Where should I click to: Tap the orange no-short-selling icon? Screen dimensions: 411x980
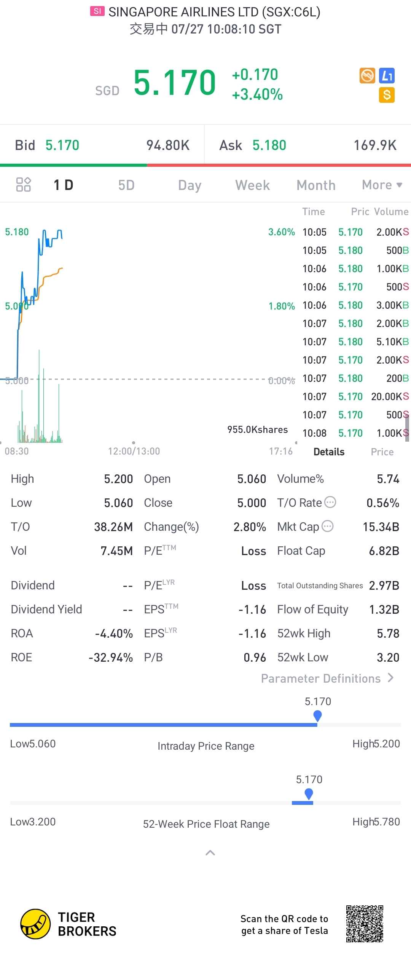click(x=367, y=76)
